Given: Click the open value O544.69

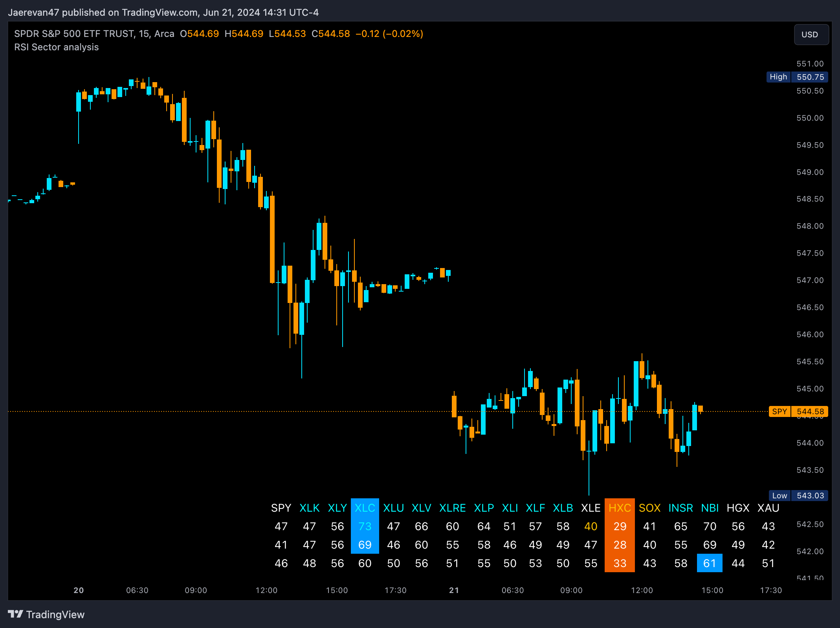Looking at the screenshot, I should pos(200,34).
